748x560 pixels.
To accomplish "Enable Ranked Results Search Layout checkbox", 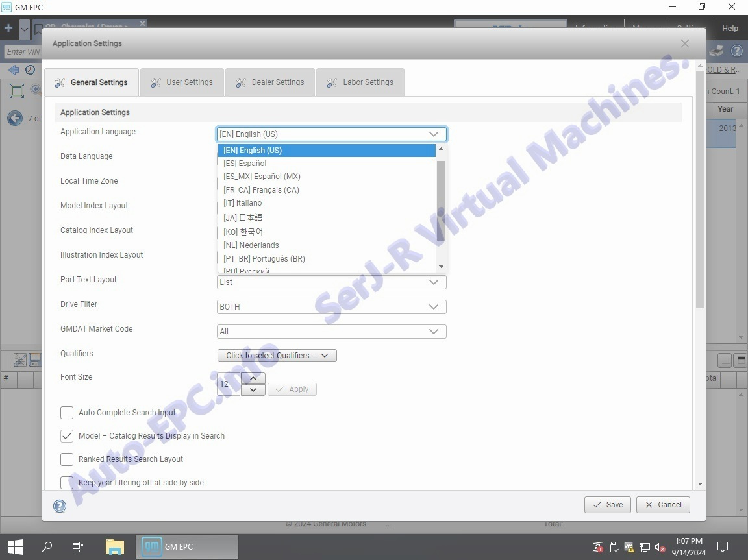I will [x=67, y=459].
